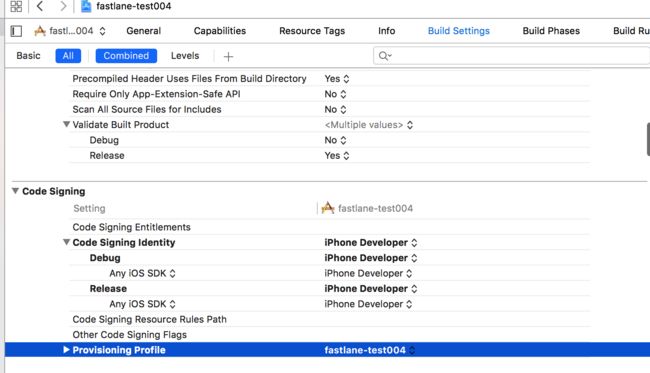Go forward with the right chevron

[63, 6]
